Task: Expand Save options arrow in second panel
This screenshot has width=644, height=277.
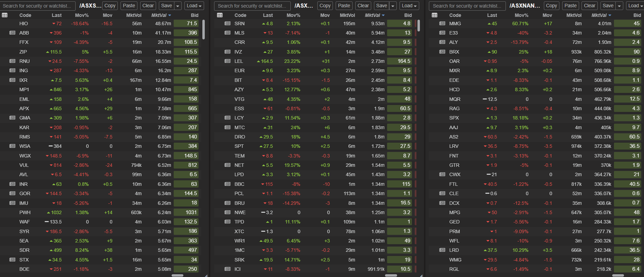Action: (x=393, y=6)
